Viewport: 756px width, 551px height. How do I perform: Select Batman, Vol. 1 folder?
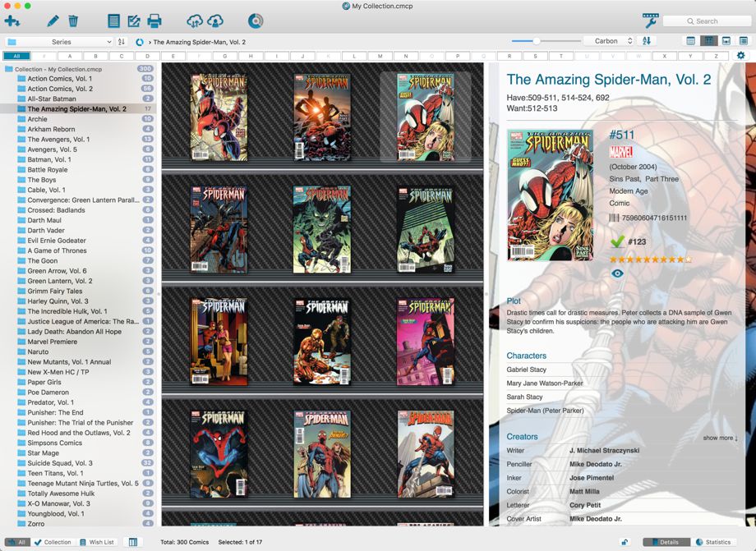(x=49, y=159)
